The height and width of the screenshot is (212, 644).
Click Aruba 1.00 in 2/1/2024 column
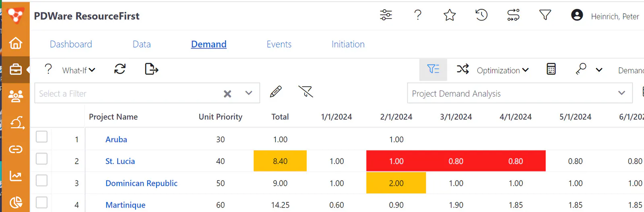(x=396, y=139)
